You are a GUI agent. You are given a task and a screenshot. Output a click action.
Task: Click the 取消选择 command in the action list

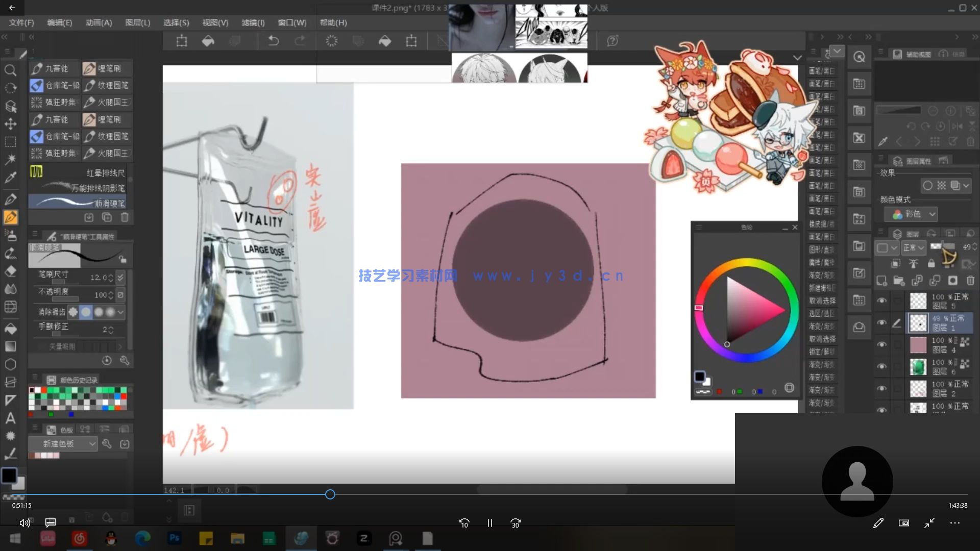(x=823, y=301)
